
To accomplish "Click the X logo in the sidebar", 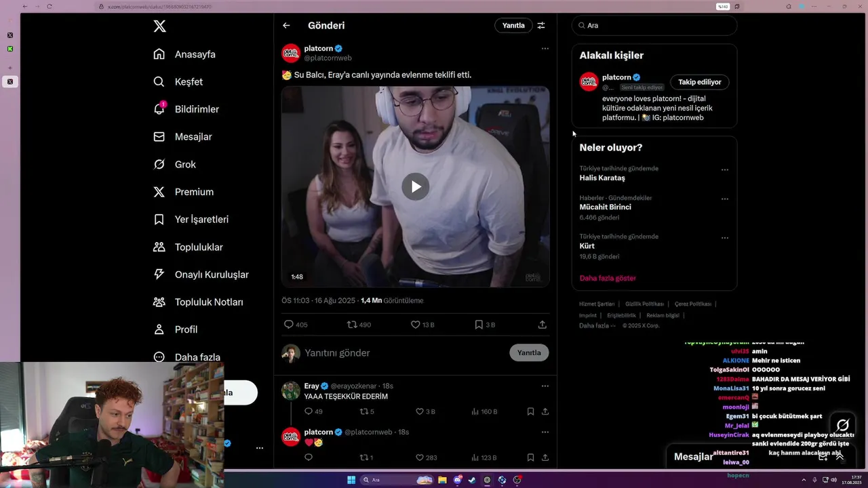I will coord(159,26).
